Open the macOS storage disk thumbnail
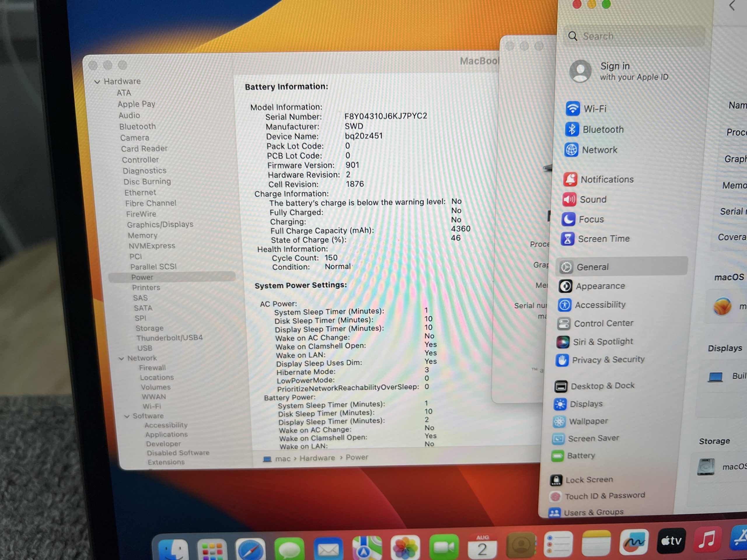The width and height of the screenshot is (747, 560). point(706,467)
